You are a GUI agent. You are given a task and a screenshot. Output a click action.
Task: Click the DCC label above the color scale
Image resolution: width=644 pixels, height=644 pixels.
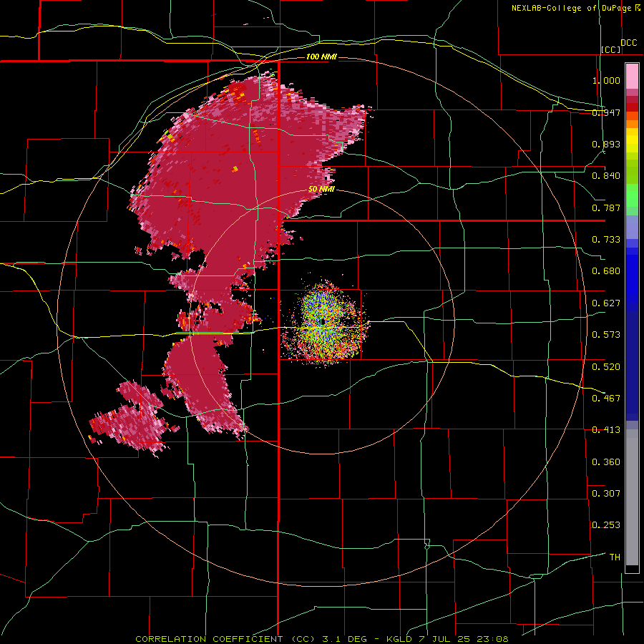coord(628,43)
